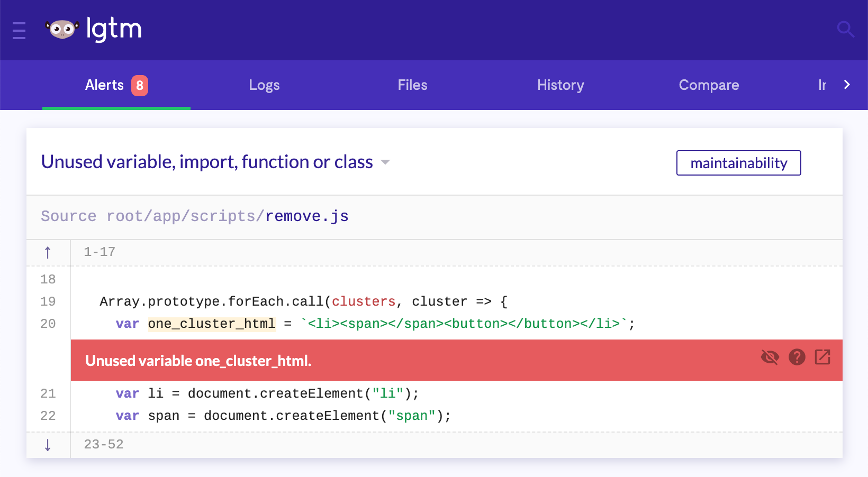The width and height of the screenshot is (868, 477).
Task: Open the remove.js source file link
Action: (307, 216)
